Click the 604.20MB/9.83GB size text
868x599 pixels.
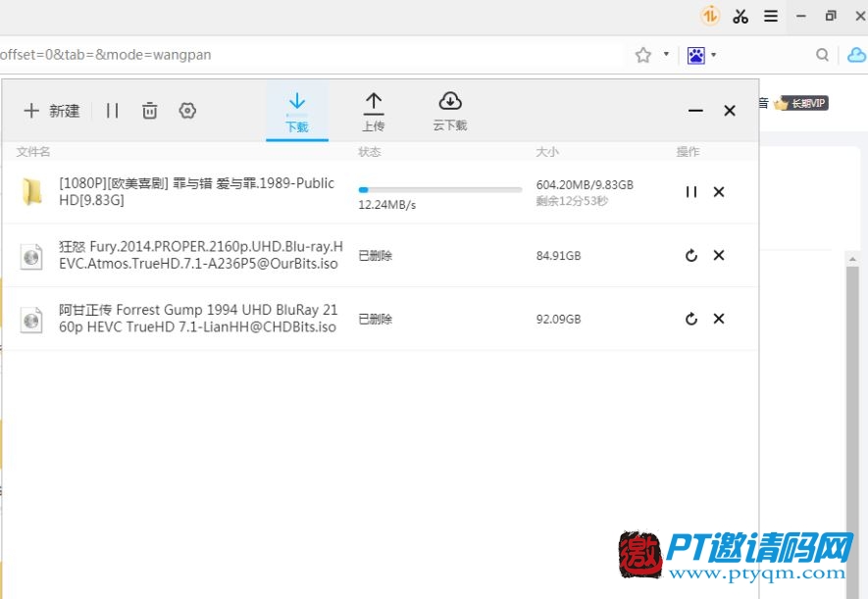click(x=585, y=184)
